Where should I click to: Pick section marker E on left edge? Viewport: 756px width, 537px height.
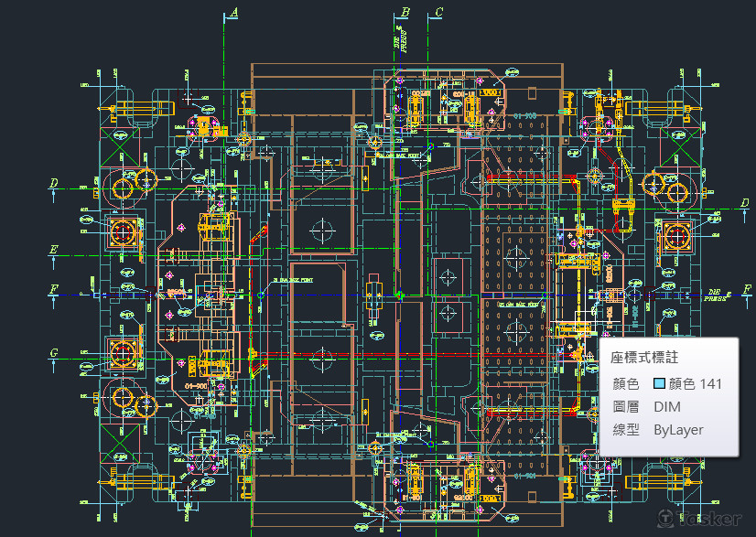pyautogui.click(x=54, y=250)
